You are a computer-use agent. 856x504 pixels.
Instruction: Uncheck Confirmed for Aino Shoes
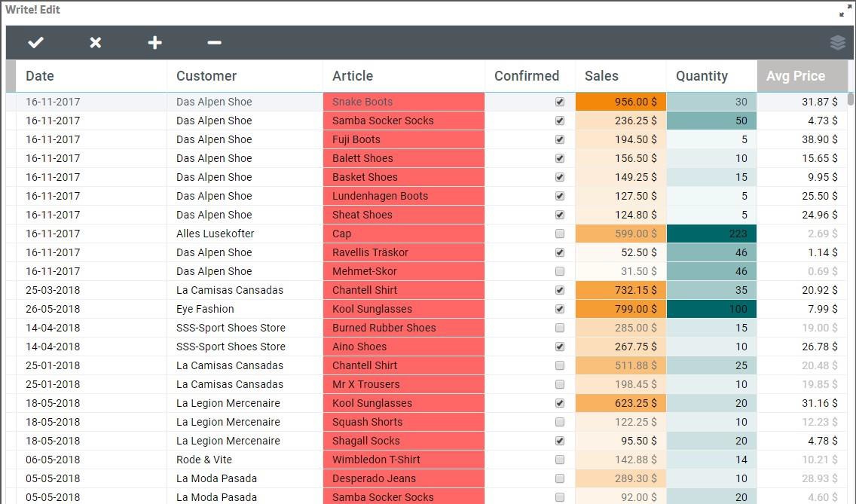pos(560,347)
